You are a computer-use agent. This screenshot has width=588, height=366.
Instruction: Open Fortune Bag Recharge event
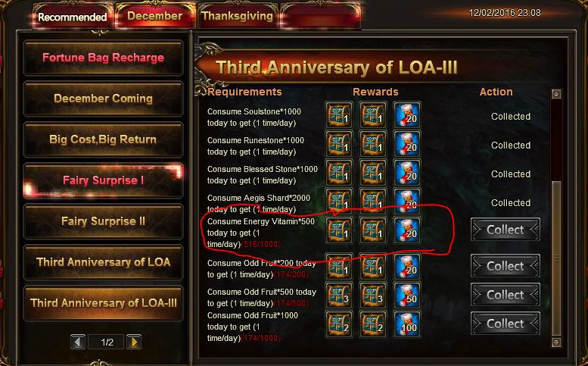coord(103,58)
